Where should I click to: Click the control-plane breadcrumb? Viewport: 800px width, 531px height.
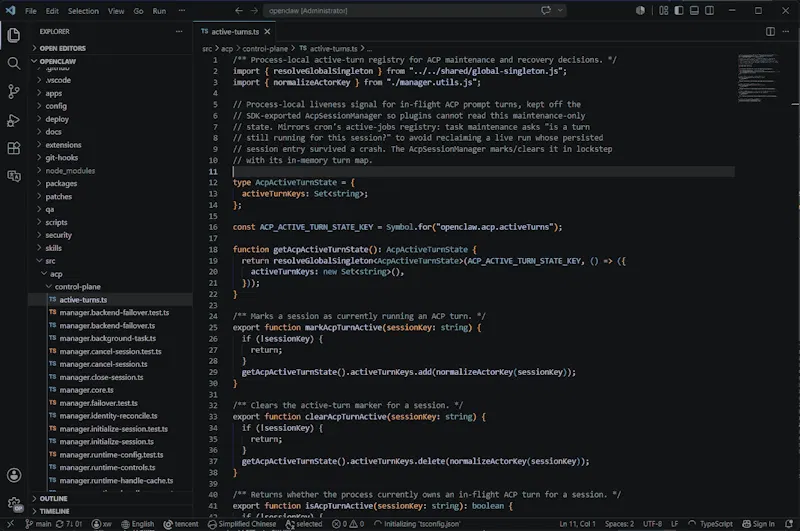265,48
